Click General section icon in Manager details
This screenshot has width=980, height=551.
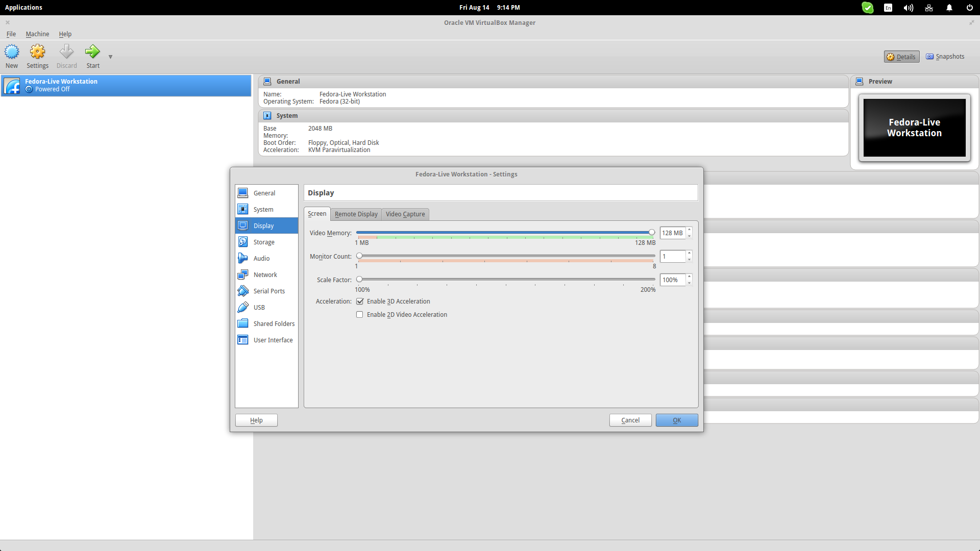[x=267, y=81]
